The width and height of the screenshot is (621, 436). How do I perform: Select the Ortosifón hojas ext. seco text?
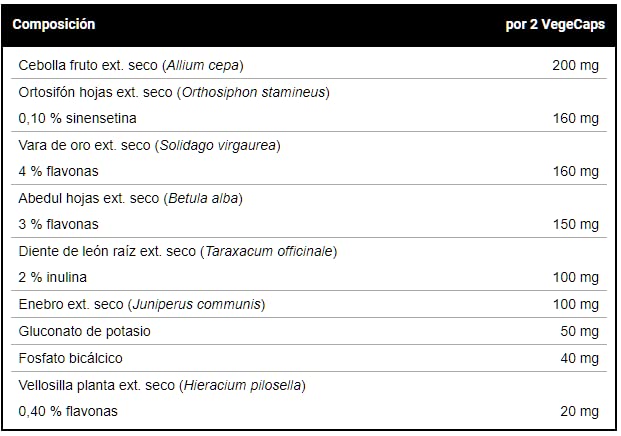174,92
